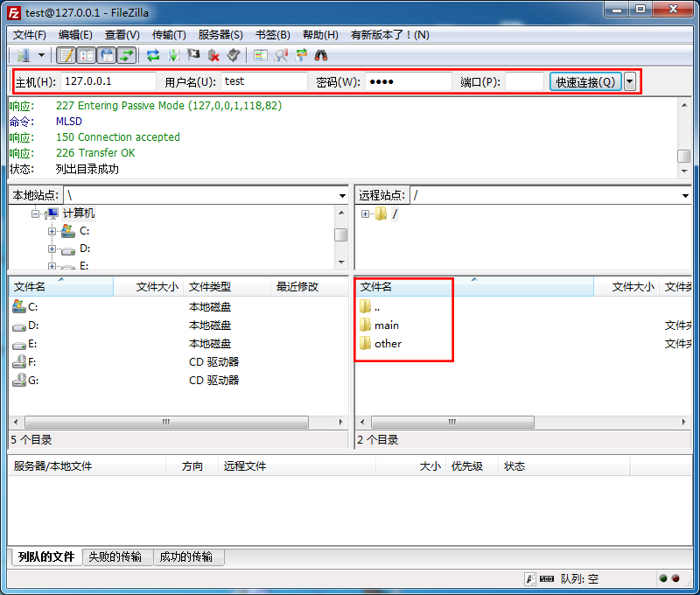Select E: drive icon in file list
The image size is (700, 595).
click(19, 345)
